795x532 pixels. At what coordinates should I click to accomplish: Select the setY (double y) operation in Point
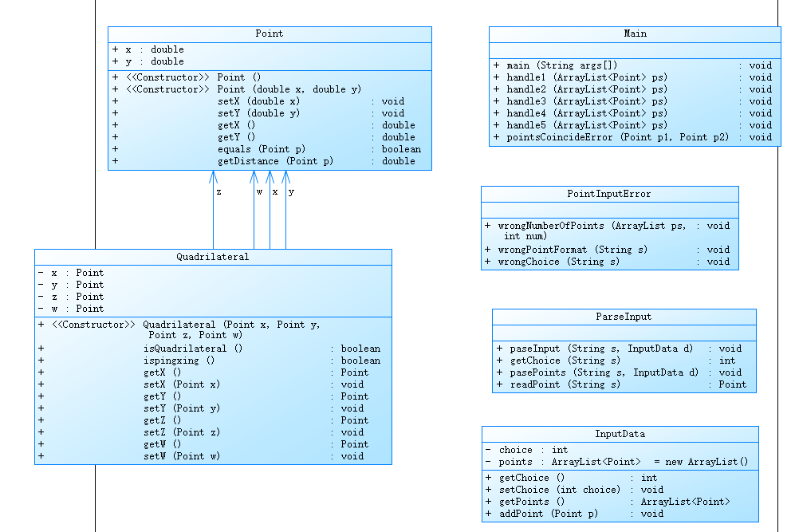tap(258, 113)
